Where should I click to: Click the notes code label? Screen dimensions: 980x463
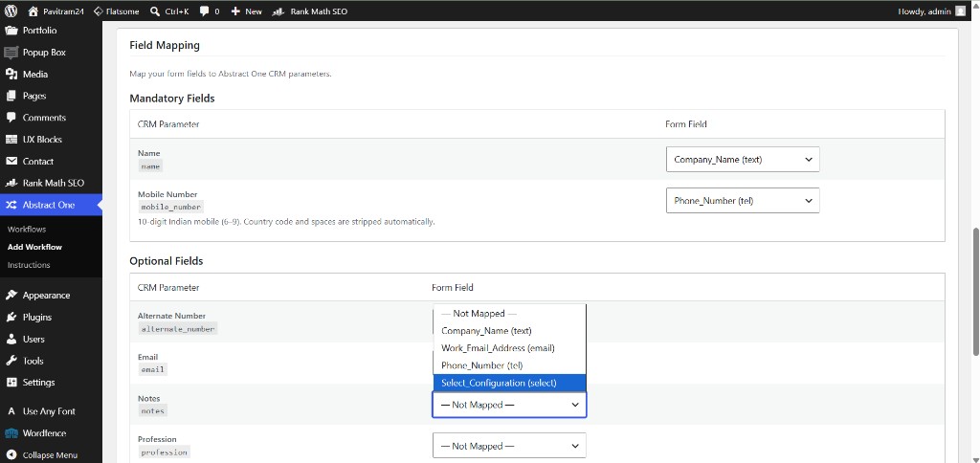click(152, 411)
